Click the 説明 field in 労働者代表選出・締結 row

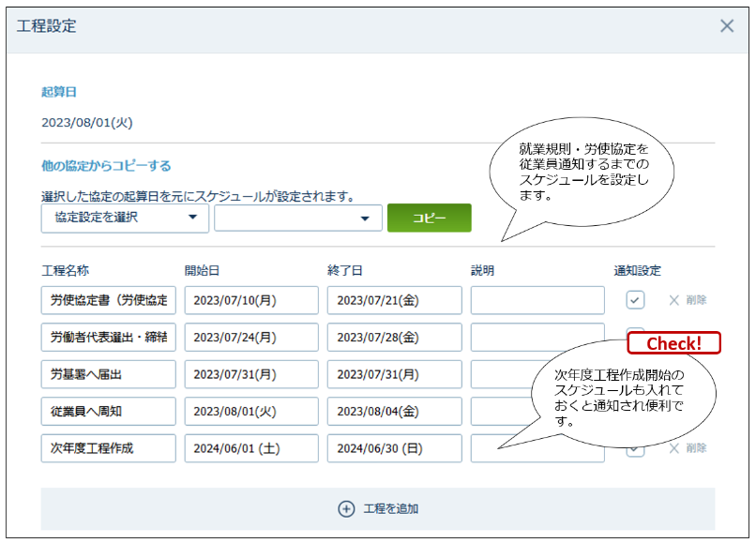pos(537,337)
